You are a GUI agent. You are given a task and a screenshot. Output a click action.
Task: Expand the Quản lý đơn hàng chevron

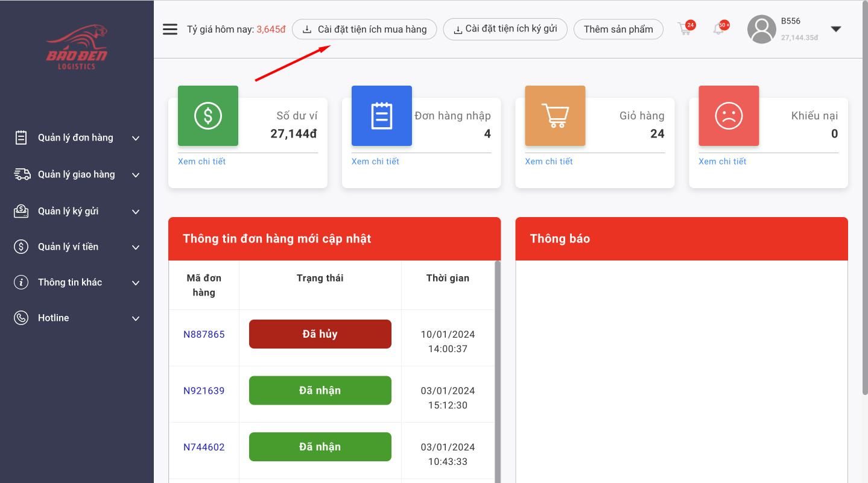(136, 139)
